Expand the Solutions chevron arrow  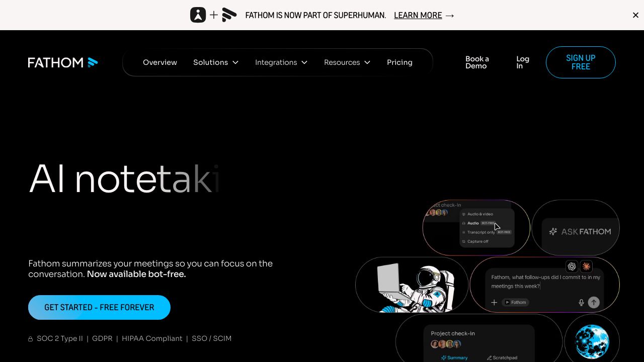pyautogui.click(x=235, y=62)
